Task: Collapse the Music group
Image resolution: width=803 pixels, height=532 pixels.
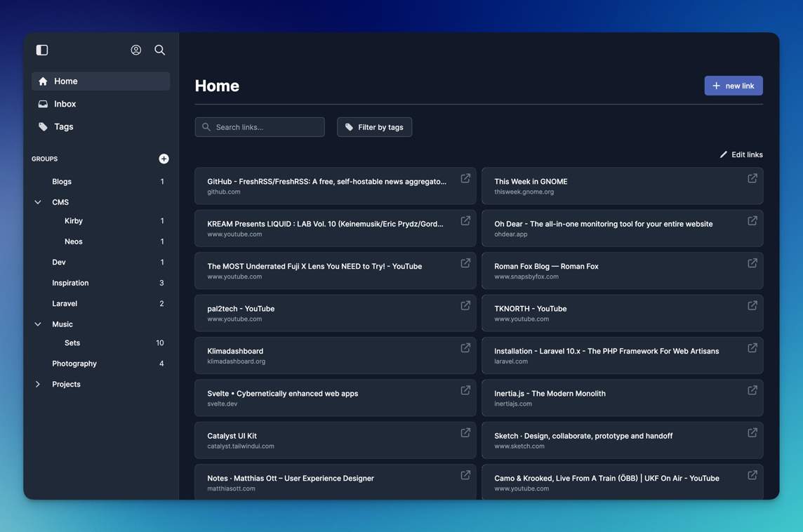Action: pyautogui.click(x=38, y=324)
